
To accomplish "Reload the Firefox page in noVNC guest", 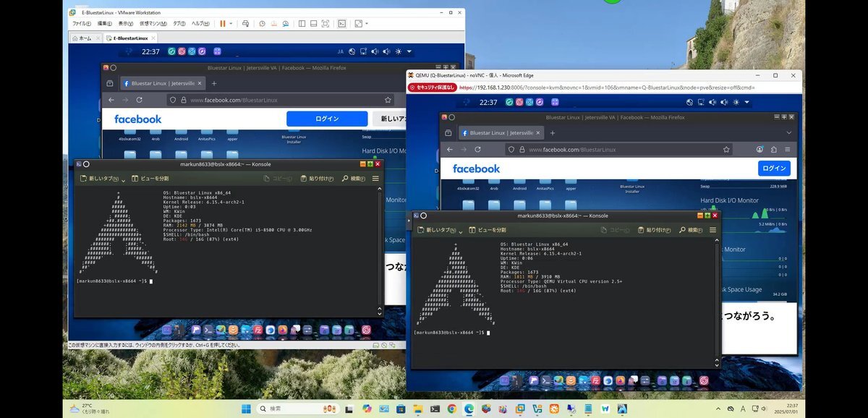I will 477,149.
